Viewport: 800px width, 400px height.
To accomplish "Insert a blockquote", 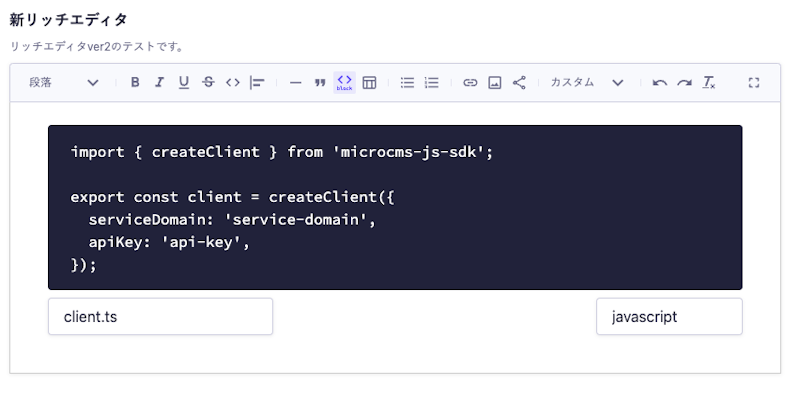I will click(x=320, y=83).
